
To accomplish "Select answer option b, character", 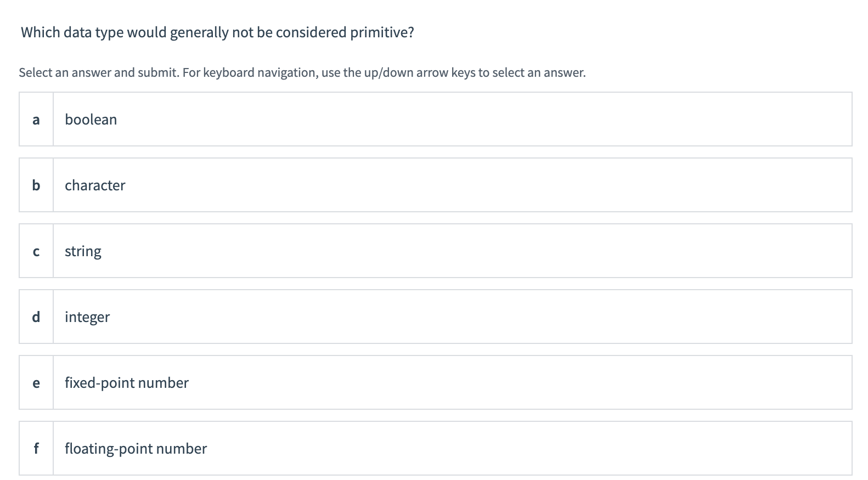I will (433, 185).
